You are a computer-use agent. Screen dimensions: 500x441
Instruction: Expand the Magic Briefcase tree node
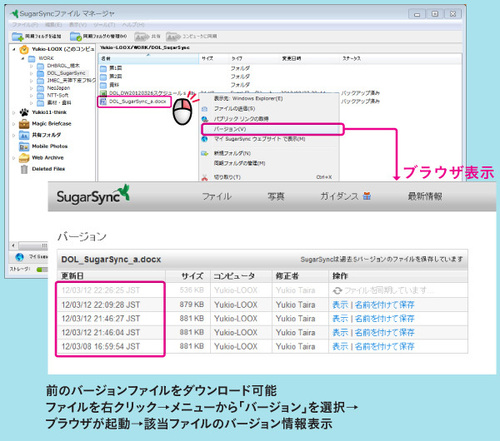14,124
